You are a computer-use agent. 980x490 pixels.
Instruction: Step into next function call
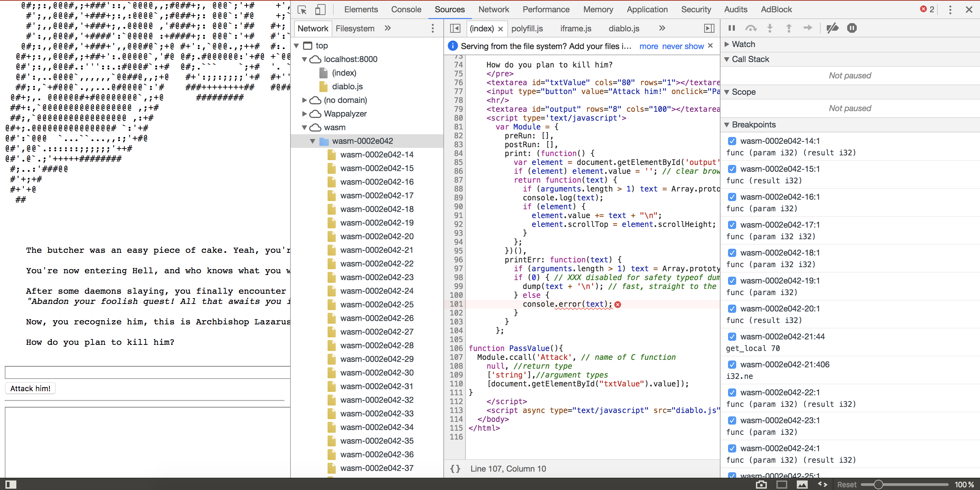point(770,28)
